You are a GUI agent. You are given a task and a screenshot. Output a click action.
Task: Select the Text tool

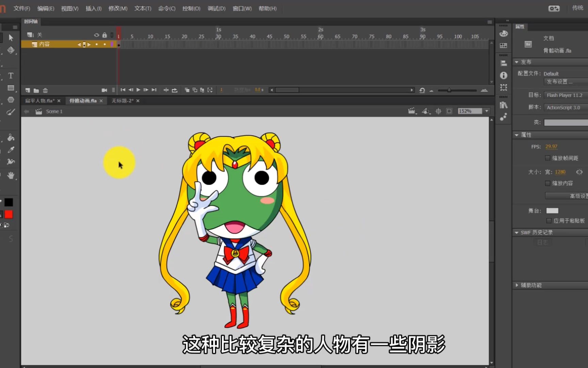point(11,76)
